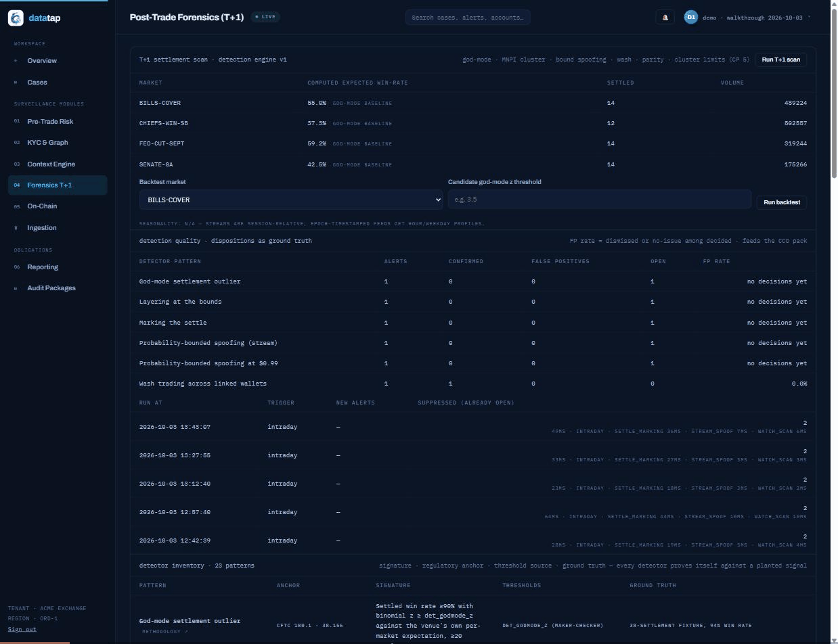Click the D1 user avatar

(x=690, y=18)
